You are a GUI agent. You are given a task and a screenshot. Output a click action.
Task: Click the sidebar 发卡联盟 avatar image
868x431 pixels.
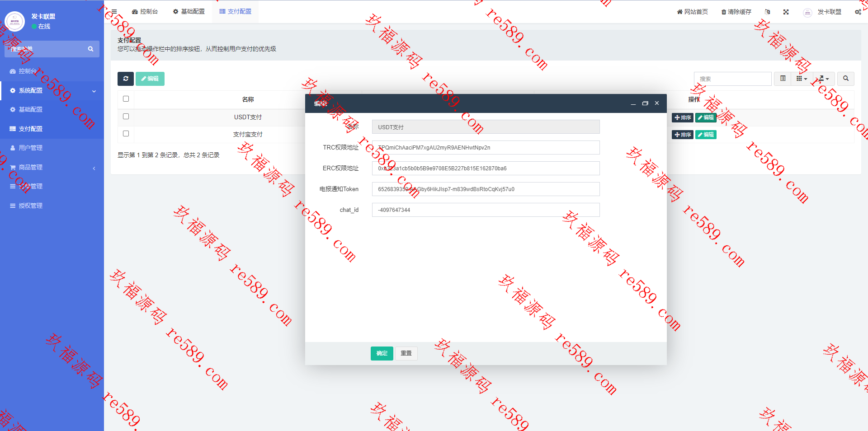14,21
